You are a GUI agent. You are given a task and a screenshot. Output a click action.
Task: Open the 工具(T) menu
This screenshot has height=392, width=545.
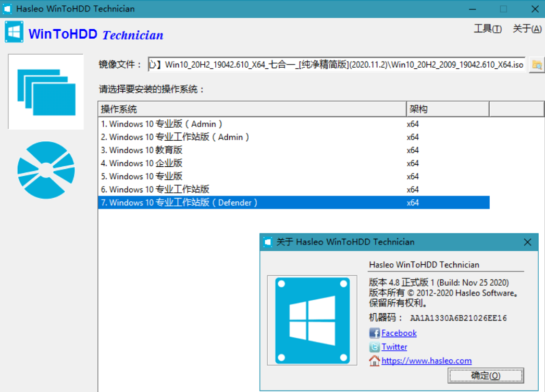(x=488, y=29)
